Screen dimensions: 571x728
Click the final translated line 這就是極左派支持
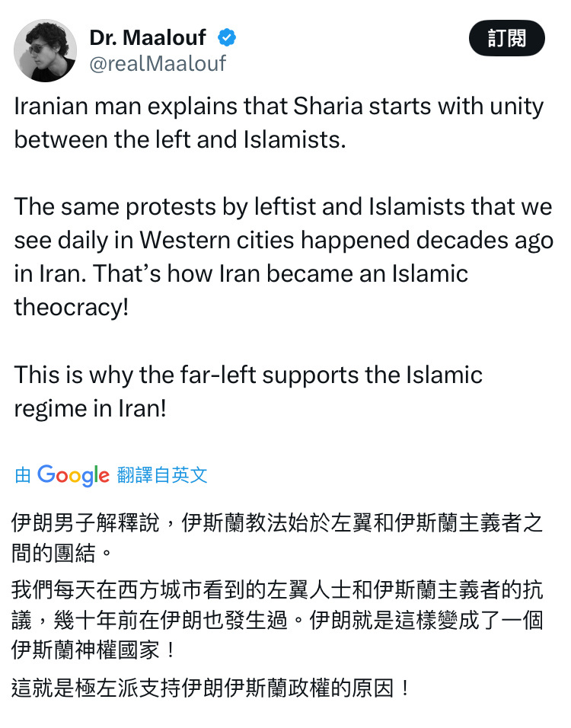pos(212,688)
